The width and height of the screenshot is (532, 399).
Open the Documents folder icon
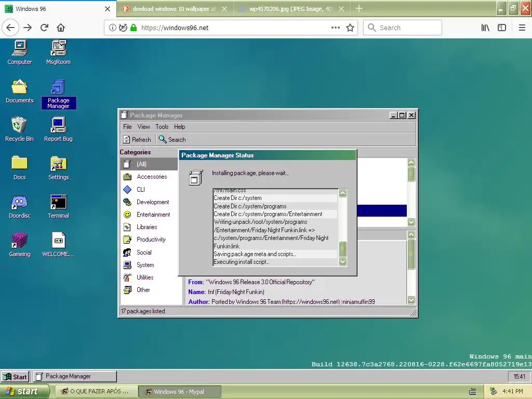[x=19, y=91]
